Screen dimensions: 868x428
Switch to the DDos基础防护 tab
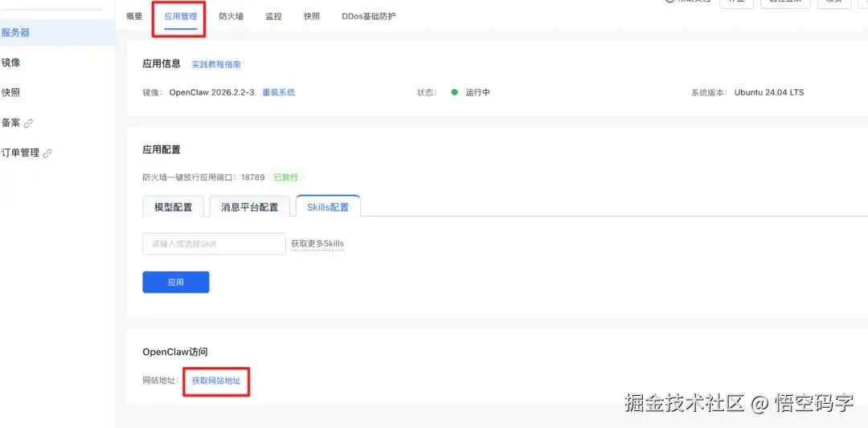(x=369, y=17)
